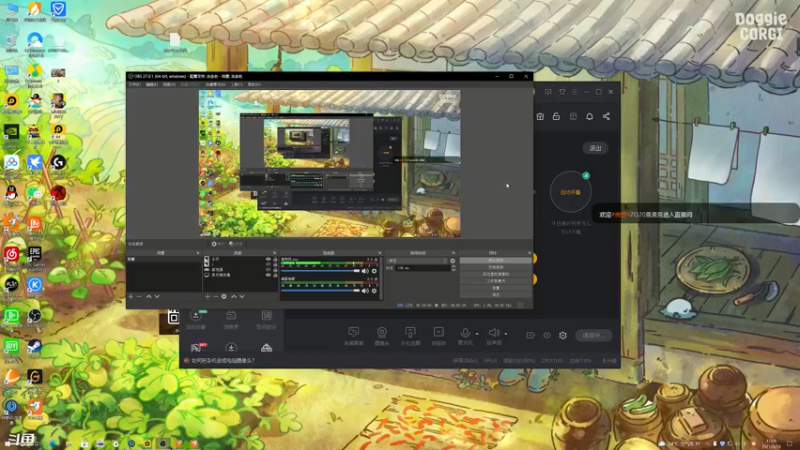Move source up with Sources dock arrow
The image size is (800, 450).
pos(234,296)
